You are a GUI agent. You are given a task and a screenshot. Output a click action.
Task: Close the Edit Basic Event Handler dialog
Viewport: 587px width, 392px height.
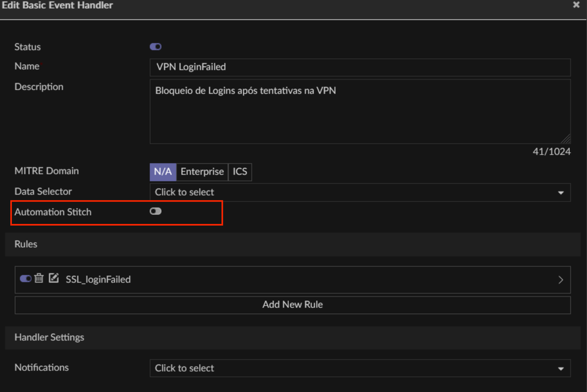(x=576, y=5)
